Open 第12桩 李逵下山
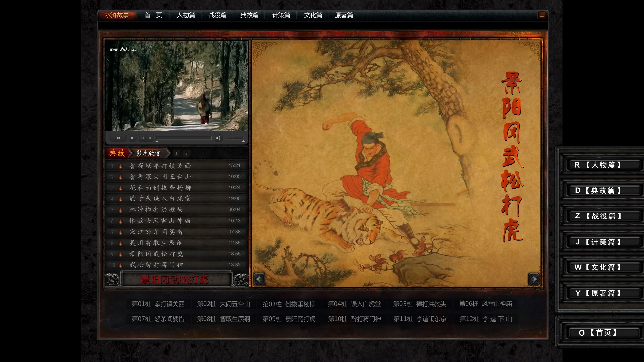644x362 pixels. pos(486,319)
